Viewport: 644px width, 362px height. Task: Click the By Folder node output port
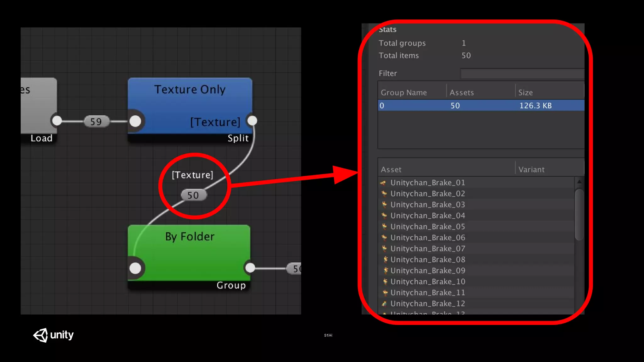(250, 268)
